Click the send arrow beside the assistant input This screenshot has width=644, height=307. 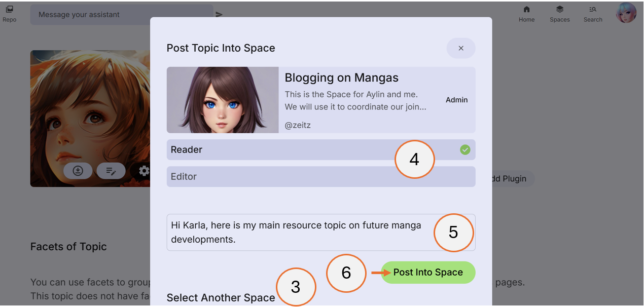[x=219, y=14]
